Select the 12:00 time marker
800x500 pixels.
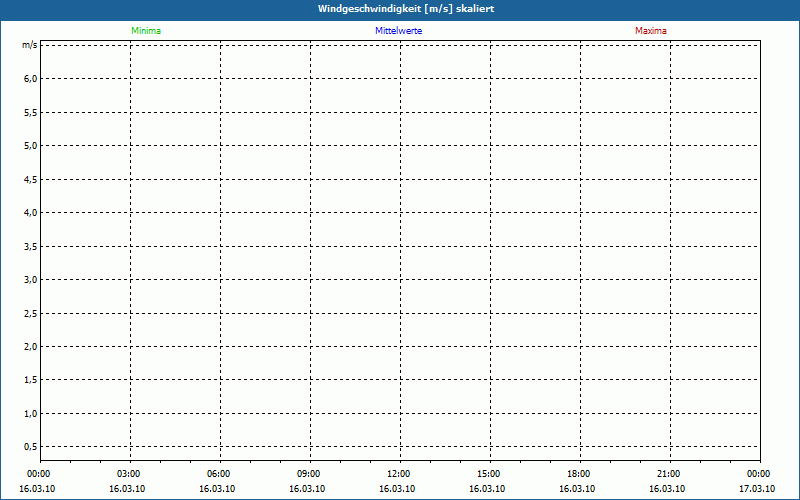click(x=399, y=474)
